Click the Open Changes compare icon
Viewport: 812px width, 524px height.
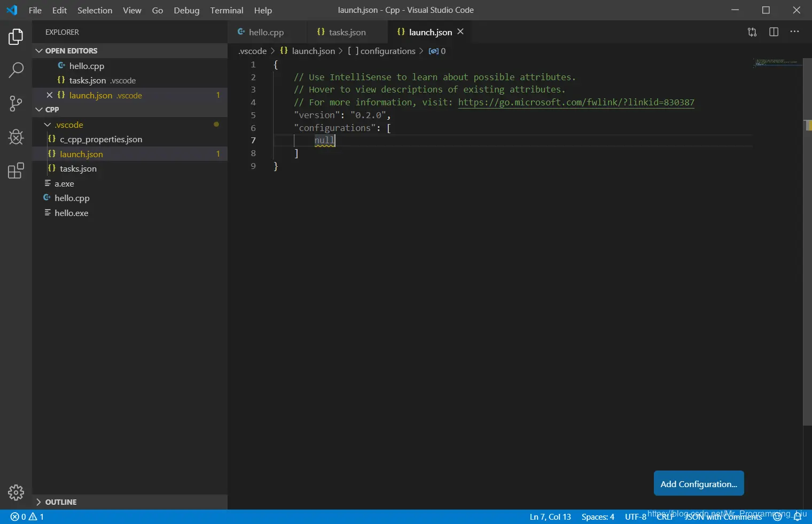pos(752,32)
